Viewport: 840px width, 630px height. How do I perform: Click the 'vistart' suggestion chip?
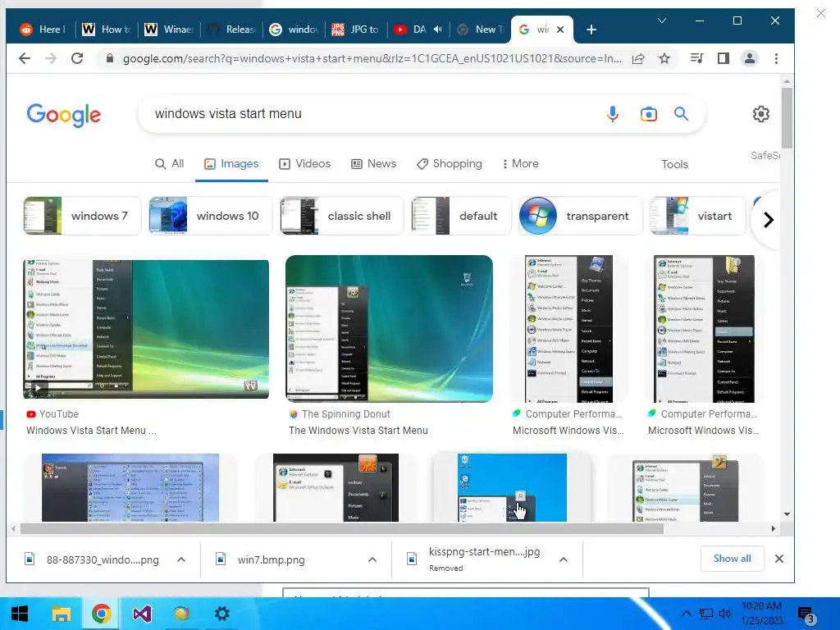coord(697,216)
